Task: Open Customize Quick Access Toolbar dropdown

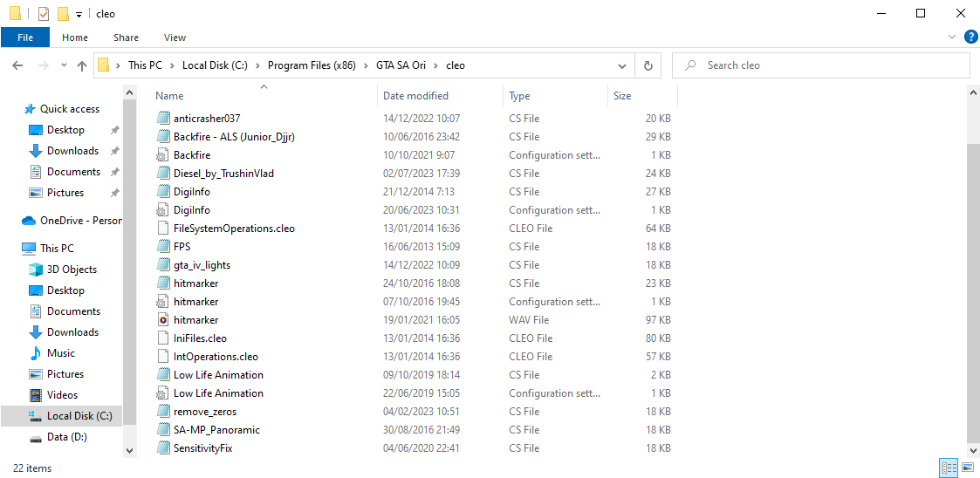Action: [79, 14]
